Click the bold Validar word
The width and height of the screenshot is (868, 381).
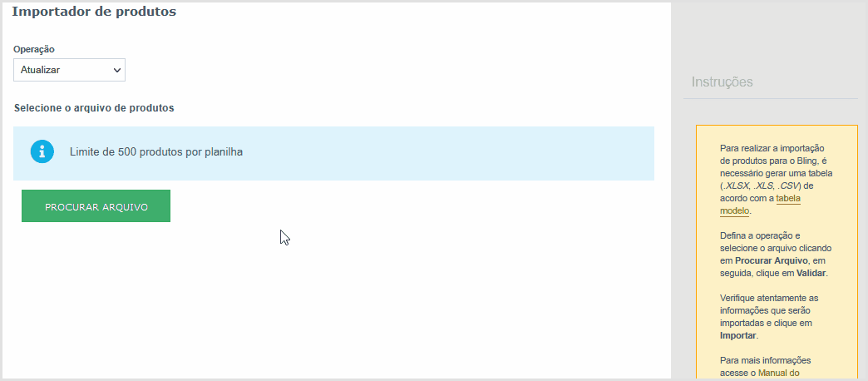811,273
